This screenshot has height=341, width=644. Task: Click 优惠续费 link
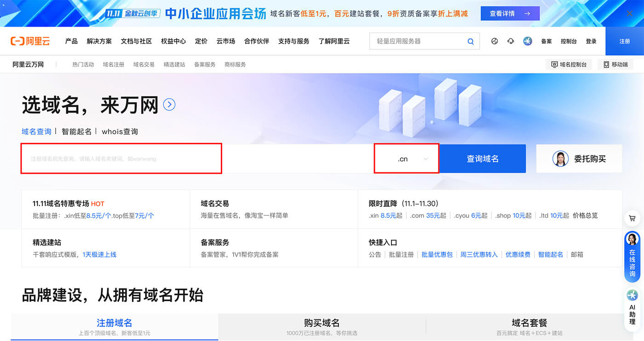tap(518, 255)
